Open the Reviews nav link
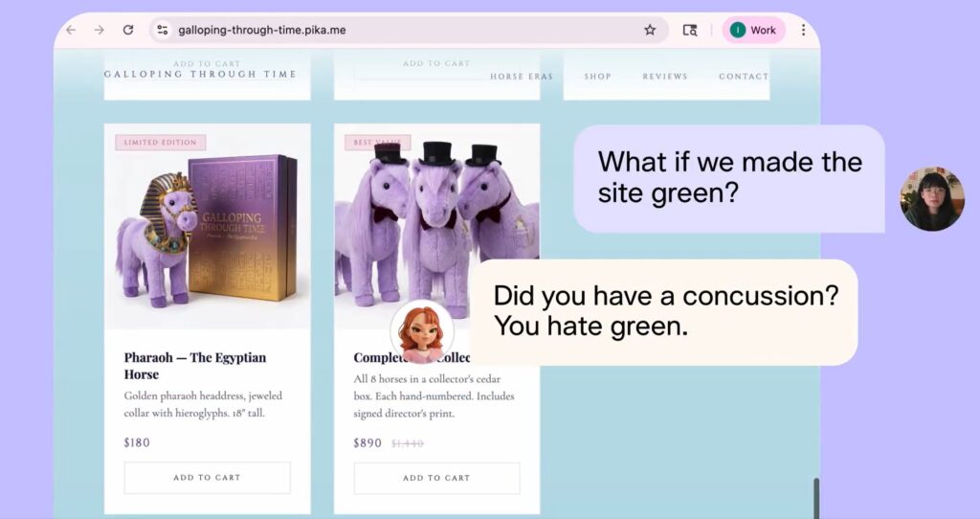Viewport: 980px width, 519px height. [x=664, y=77]
